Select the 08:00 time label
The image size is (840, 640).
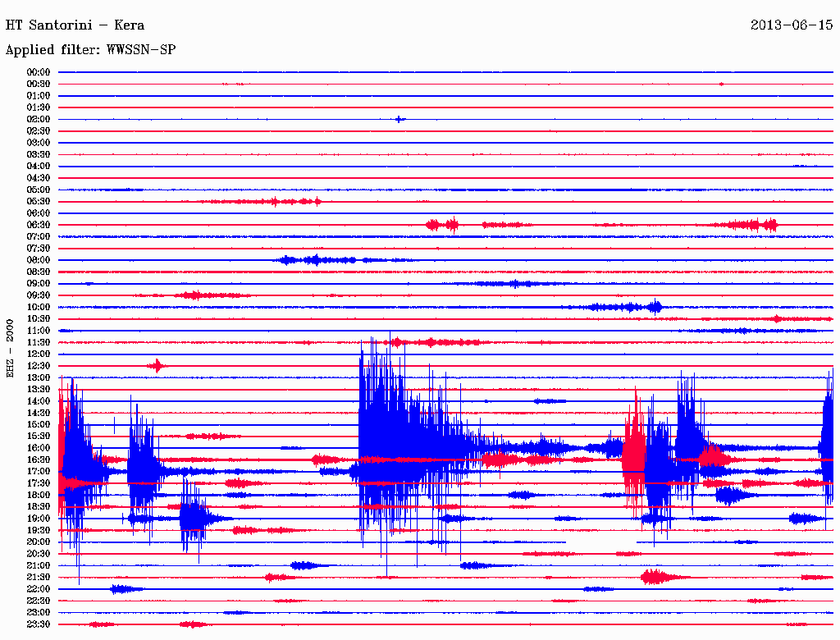(39, 260)
